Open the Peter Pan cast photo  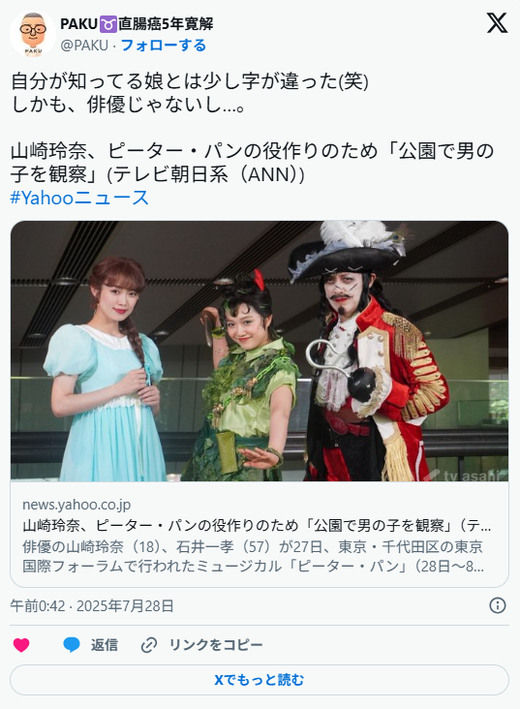pos(260,351)
